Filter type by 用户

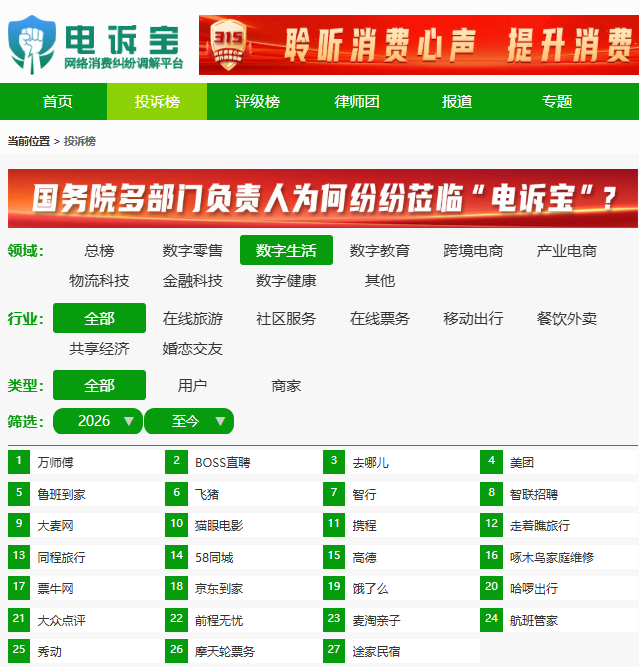192,386
